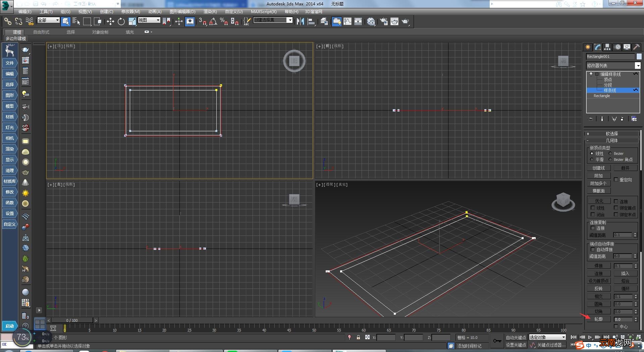Click 自动关键点 button
This screenshot has height=352, width=644.
point(516,338)
